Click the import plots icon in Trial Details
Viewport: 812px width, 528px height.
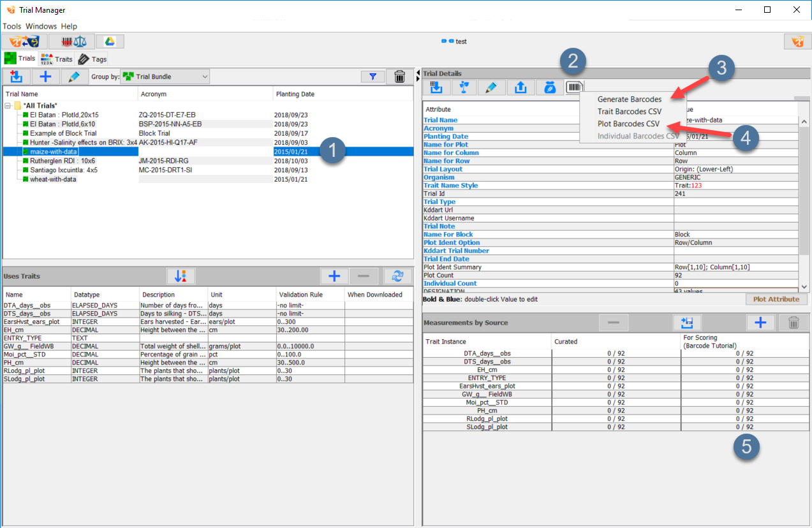point(437,88)
